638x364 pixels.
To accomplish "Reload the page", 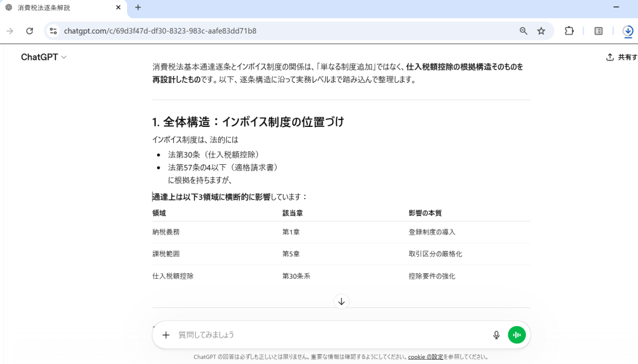I will click(29, 31).
